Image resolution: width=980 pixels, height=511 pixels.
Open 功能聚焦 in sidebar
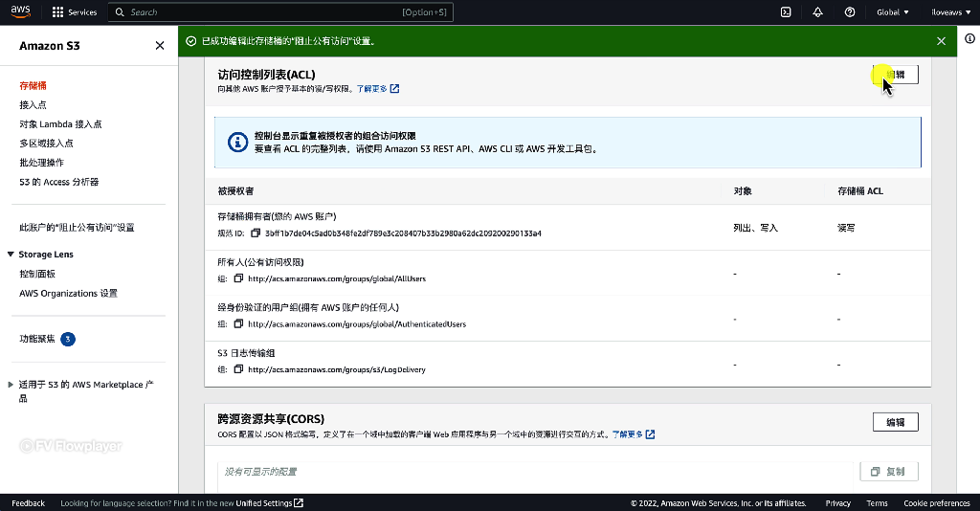[x=37, y=339]
